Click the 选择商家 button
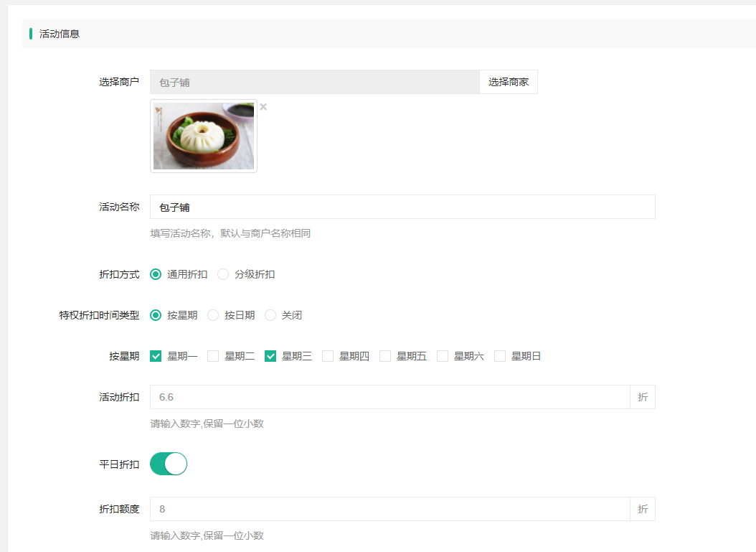Viewport: 756px width, 552px height. [508, 82]
